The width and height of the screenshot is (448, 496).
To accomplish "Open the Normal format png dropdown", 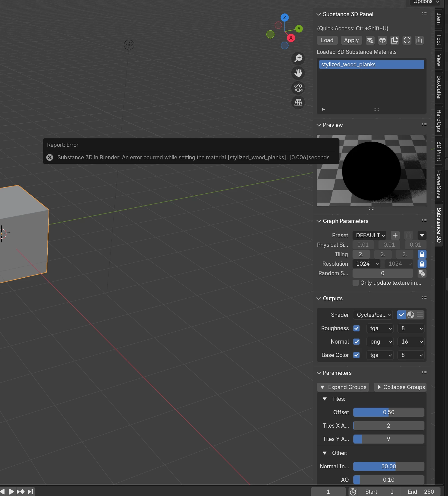I will click(x=380, y=342).
